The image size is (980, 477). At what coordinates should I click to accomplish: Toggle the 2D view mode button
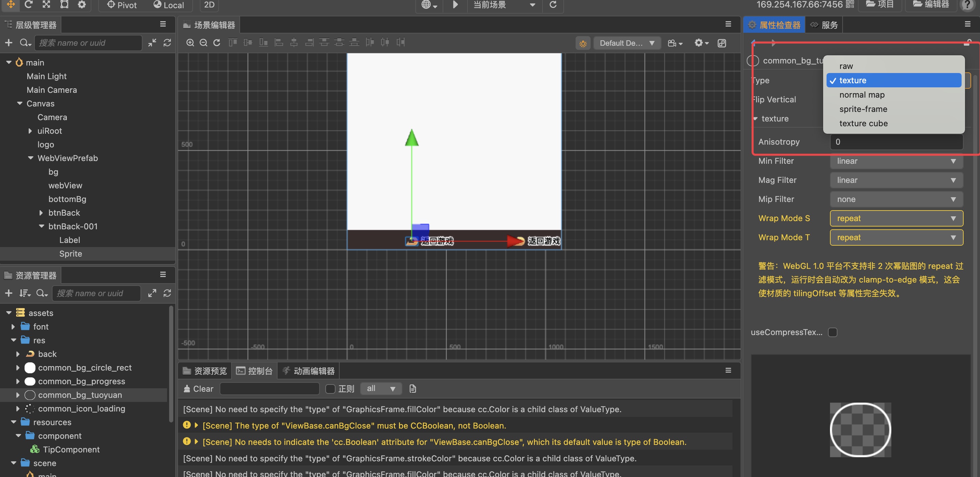point(209,5)
